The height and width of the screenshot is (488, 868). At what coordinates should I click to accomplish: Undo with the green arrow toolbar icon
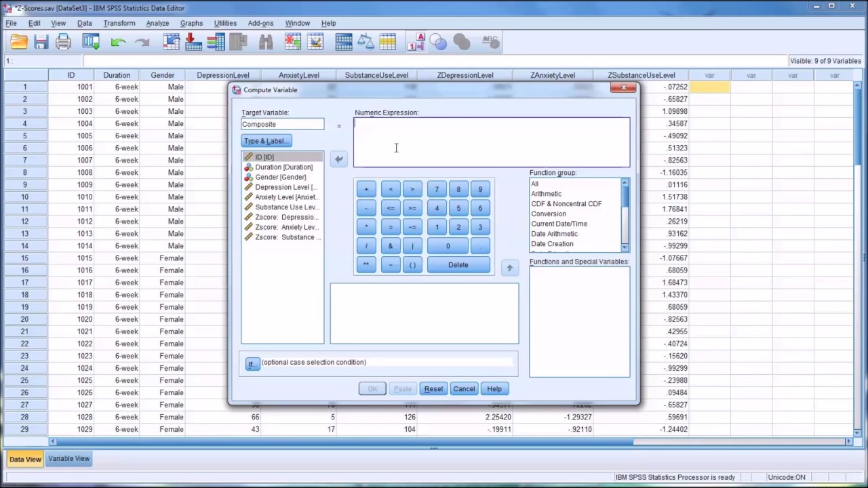coord(118,42)
